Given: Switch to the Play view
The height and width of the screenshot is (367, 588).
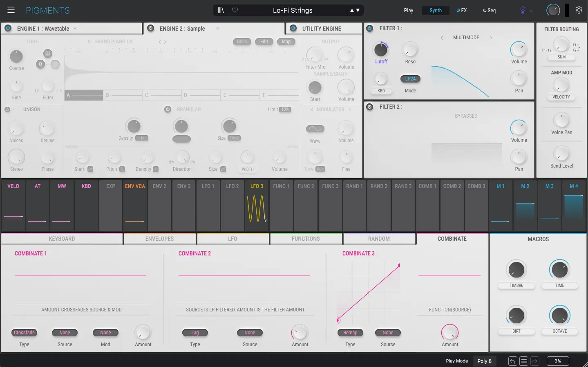Looking at the screenshot, I should click(409, 11).
